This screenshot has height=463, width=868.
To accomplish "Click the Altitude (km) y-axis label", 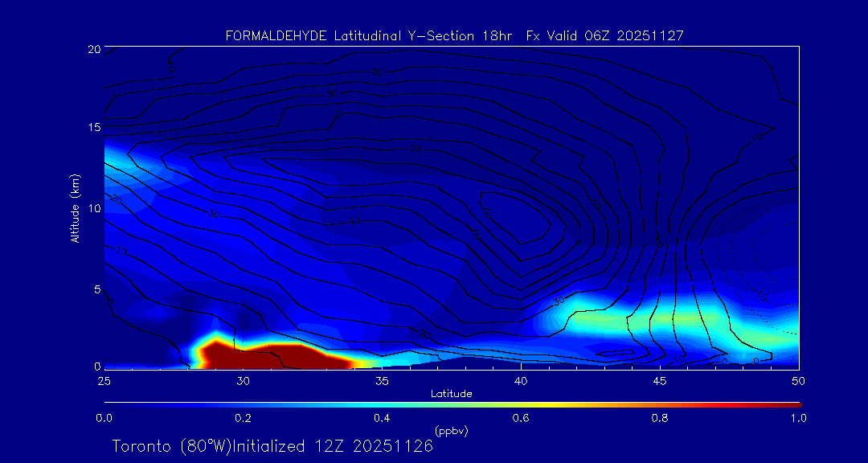I will coord(76,207).
